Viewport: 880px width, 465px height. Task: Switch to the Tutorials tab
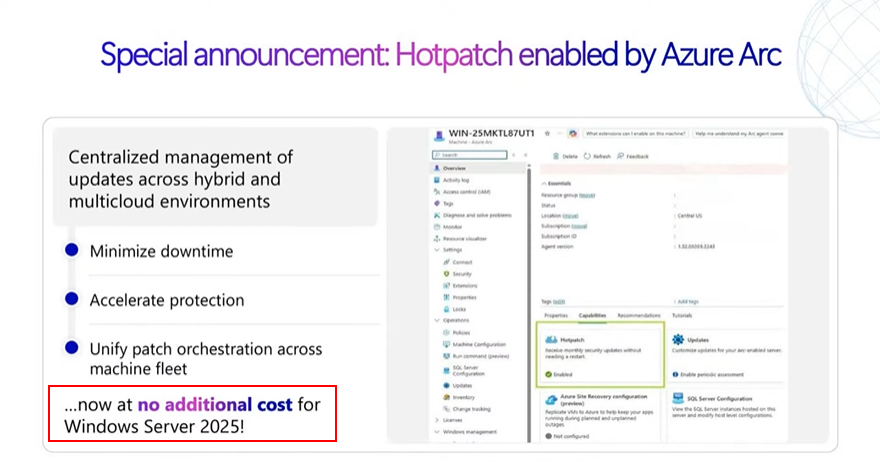click(x=682, y=316)
